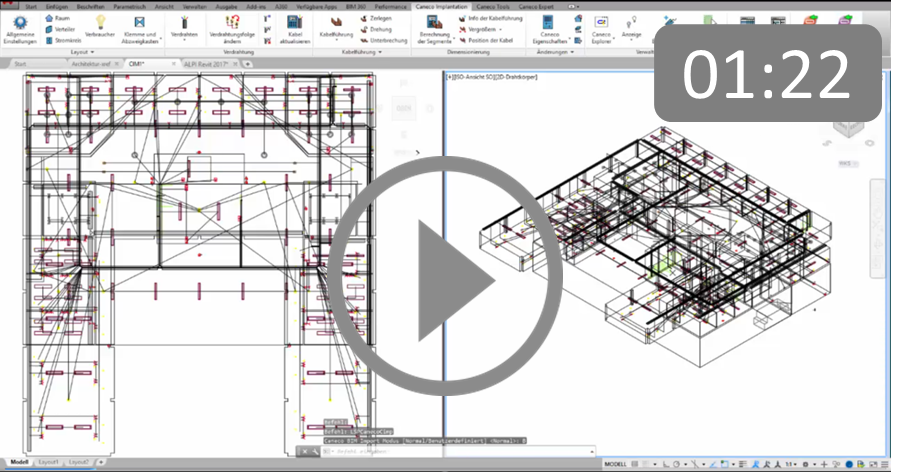Click the Verbraucher light bulb icon

pyautogui.click(x=101, y=22)
